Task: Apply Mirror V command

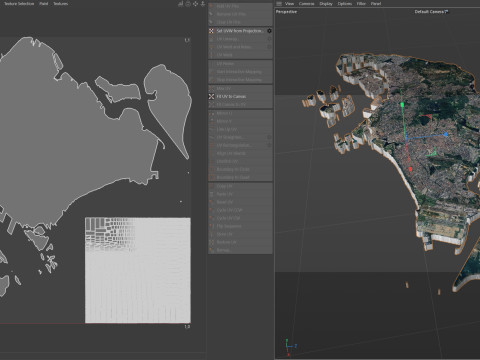Action: point(240,121)
